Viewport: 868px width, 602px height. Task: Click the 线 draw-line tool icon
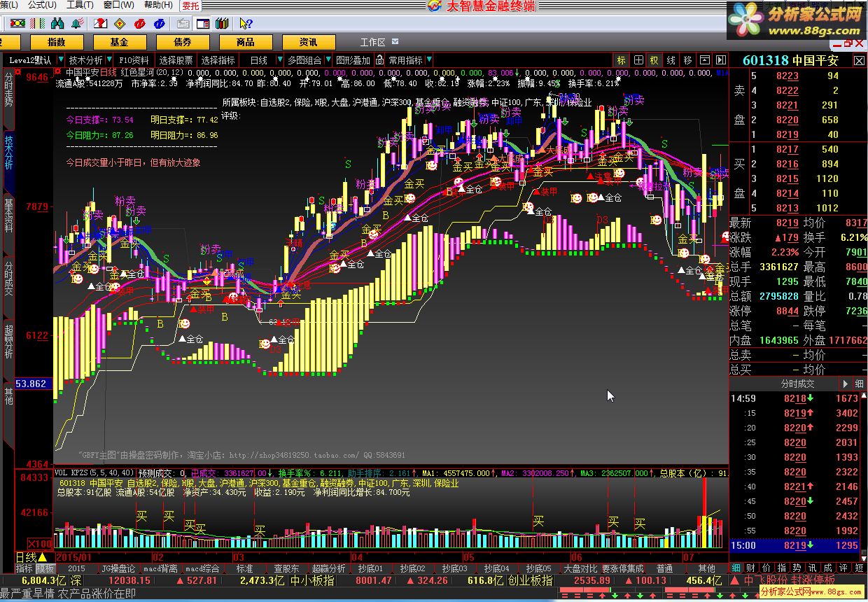click(x=671, y=60)
